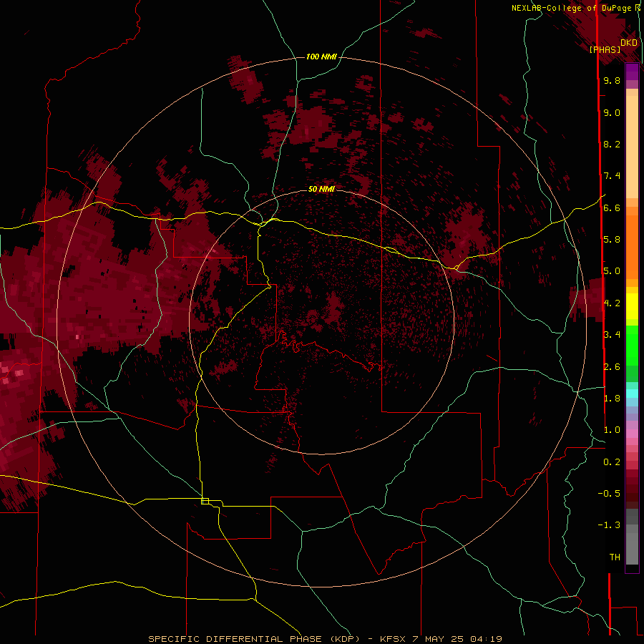The image size is (644, 644).
Task: Select the bright green swatch in color bar
Action: 632,345
